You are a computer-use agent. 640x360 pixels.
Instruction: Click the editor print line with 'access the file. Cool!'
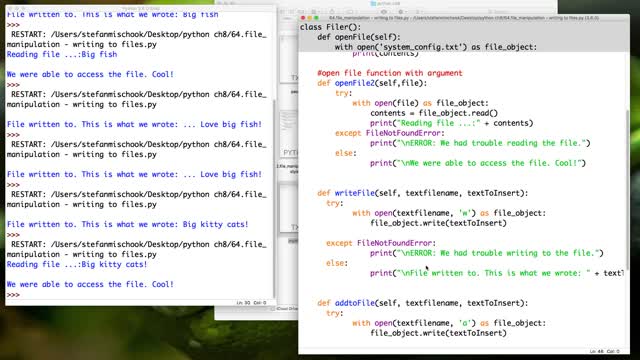click(478, 163)
